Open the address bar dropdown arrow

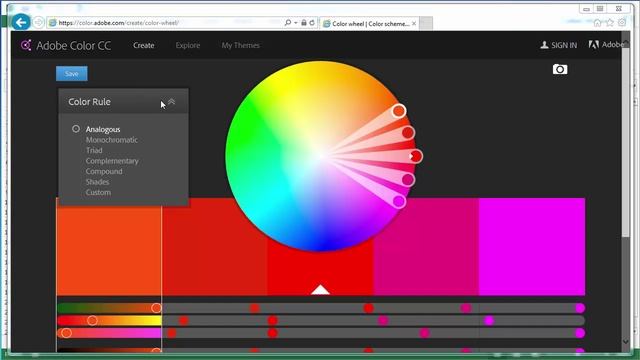(x=296, y=23)
